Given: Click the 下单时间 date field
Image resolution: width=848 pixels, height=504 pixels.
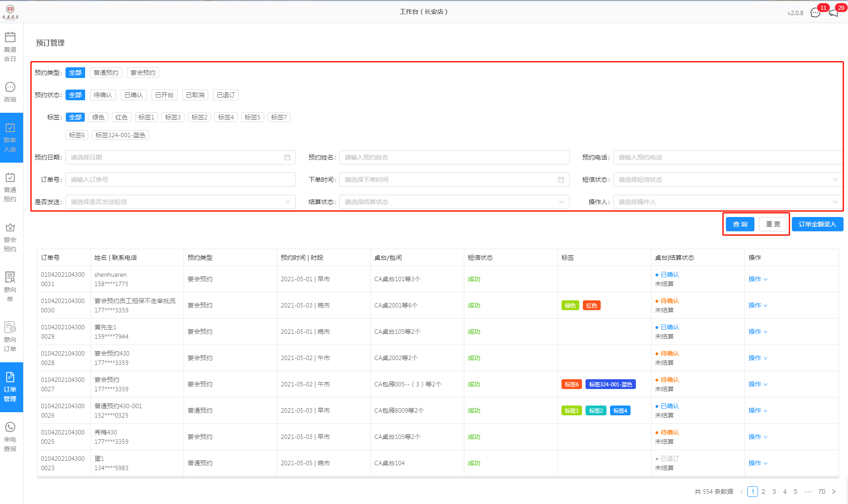Looking at the screenshot, I should pos(454,180).
